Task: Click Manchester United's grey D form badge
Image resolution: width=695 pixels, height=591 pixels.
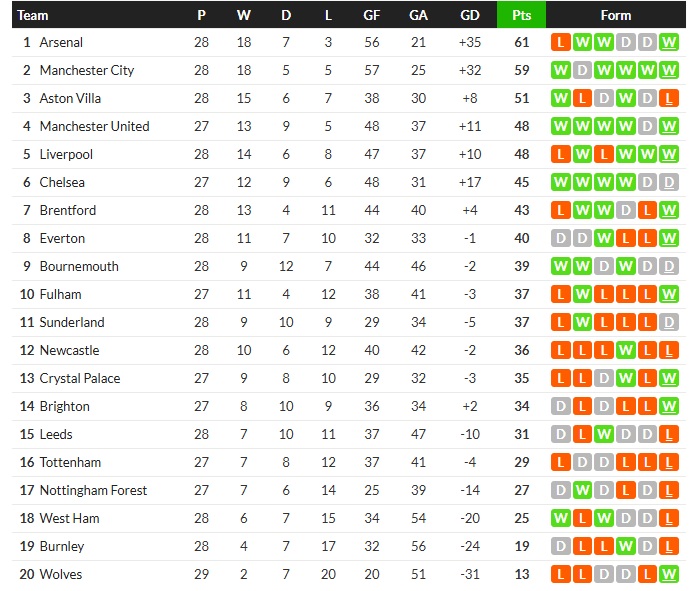Action: pyautogui.click(x=648, y=127)
